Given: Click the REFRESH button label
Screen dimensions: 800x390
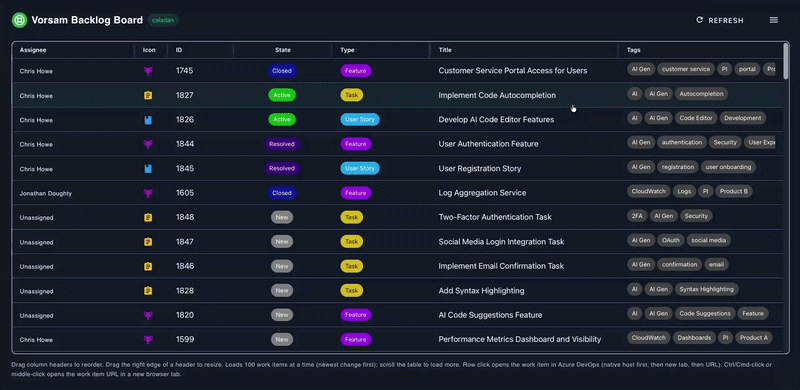Looking at the screenshot, I should pos(726,20).
